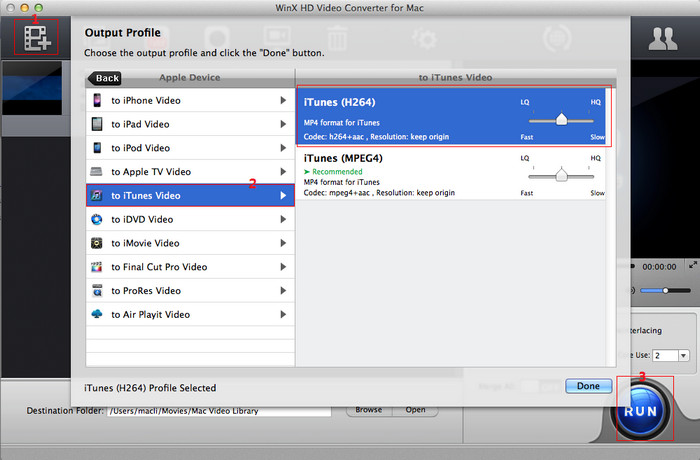Screen dimensions: 700x460
Task: Select to Apple TV Video category
Action: (190, 171)
